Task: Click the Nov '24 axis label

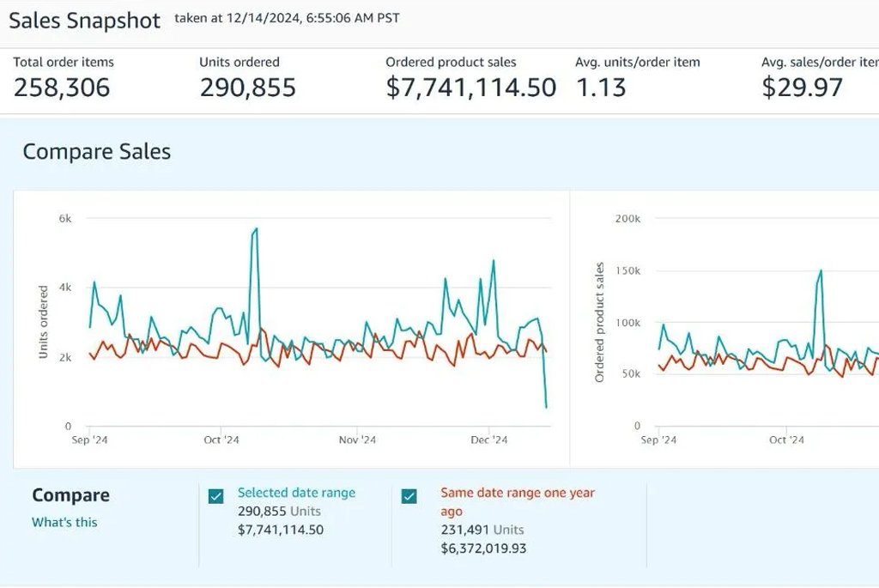Action: (357, 440)
